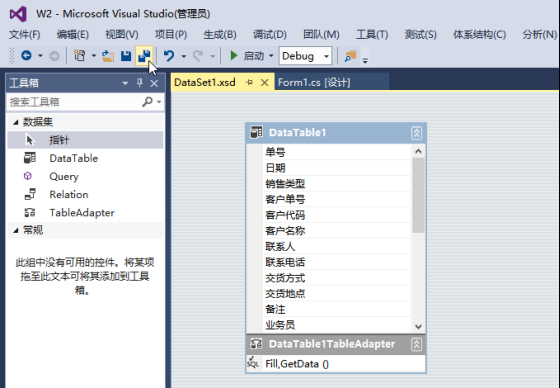
Task: Click the DataTable1 column list scrollbar thumb
Action: 418,195
